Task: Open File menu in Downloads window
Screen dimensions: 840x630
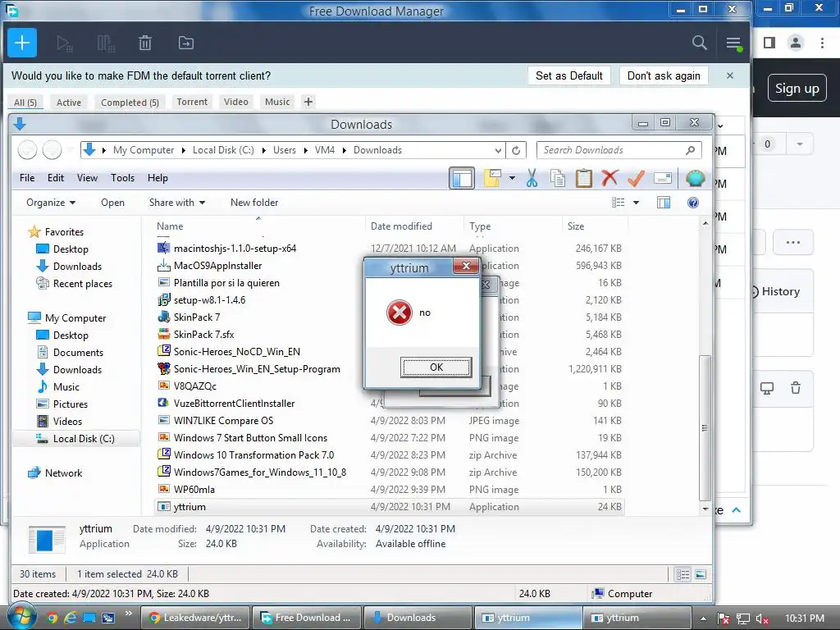Action: (x=27, y=178)
